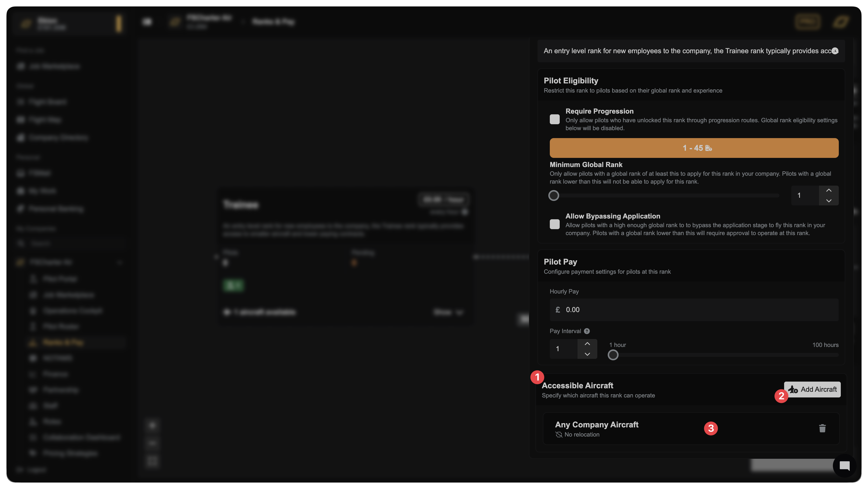Increase minimum global rank with up arrow

click(829, 190)
